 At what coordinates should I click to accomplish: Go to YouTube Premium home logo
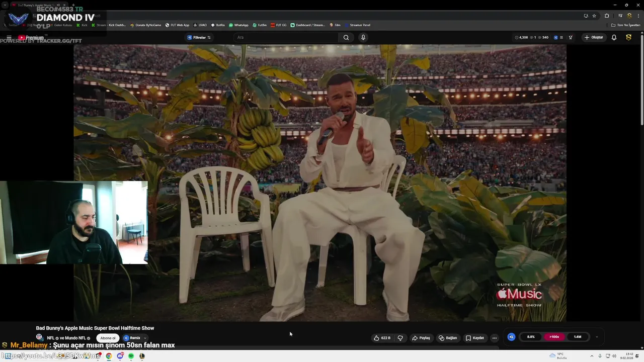click(x=31, y=38)
